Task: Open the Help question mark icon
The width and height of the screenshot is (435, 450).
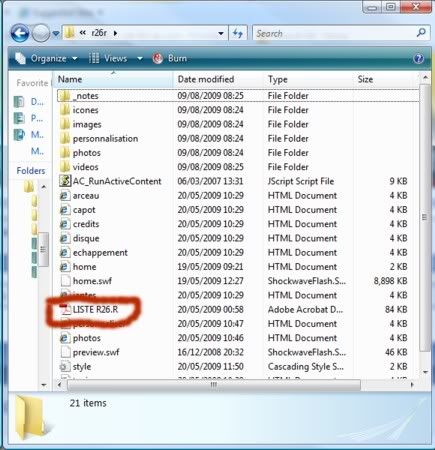Action: pyautogui.click(x=418, y=59)
